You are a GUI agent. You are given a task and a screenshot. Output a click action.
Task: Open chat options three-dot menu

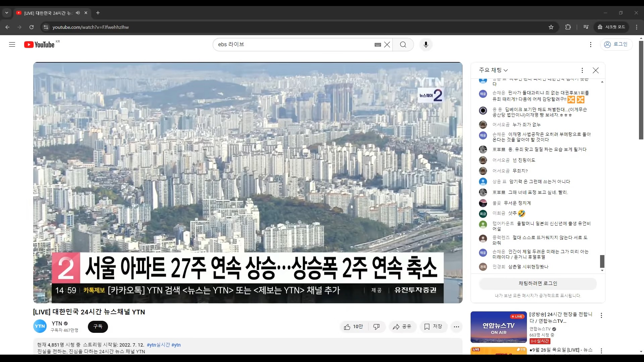[582, 70]
